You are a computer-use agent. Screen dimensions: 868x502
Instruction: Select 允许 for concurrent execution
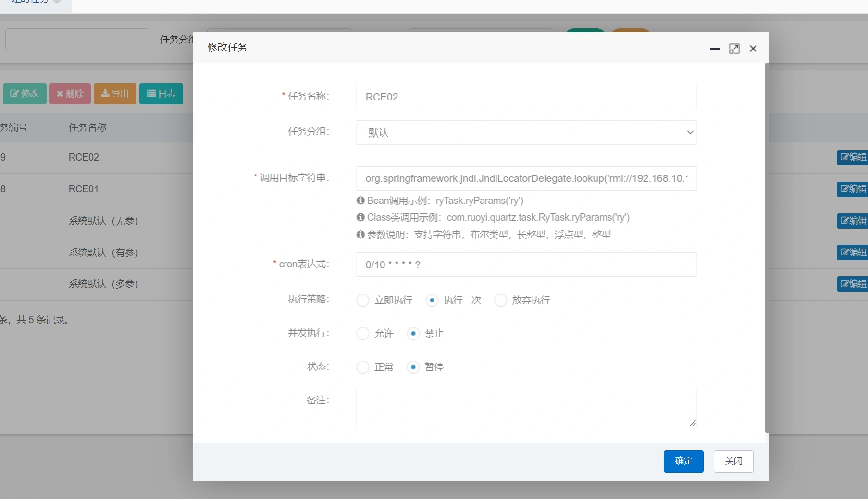click(363, 334)
